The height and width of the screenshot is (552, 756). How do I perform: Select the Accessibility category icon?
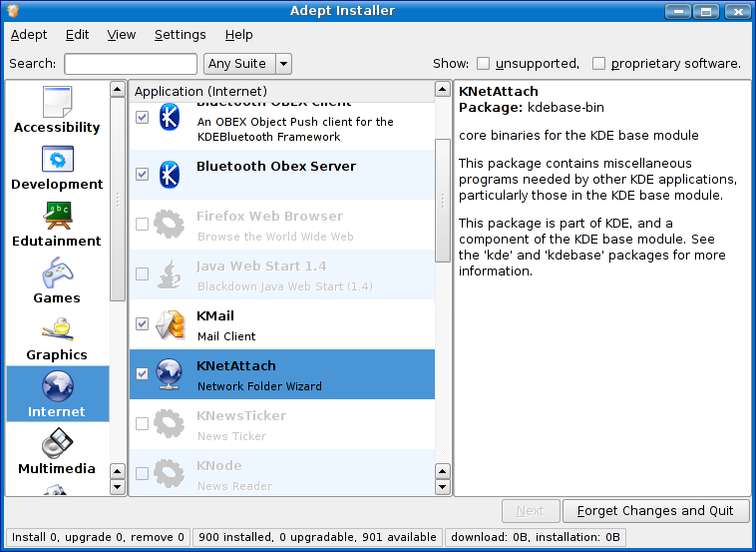pos(57,102)
